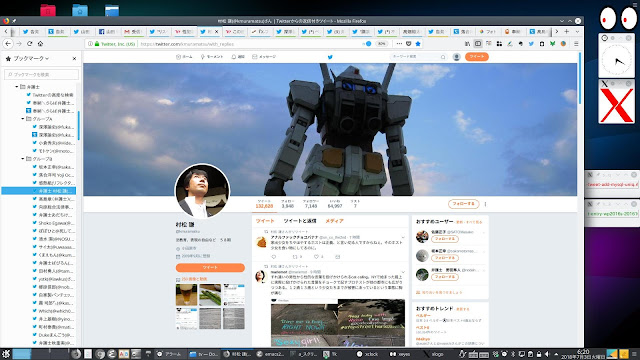Click the Twitter bird logo in page header
Screen dimensions: 640x360
pos(330,57)
